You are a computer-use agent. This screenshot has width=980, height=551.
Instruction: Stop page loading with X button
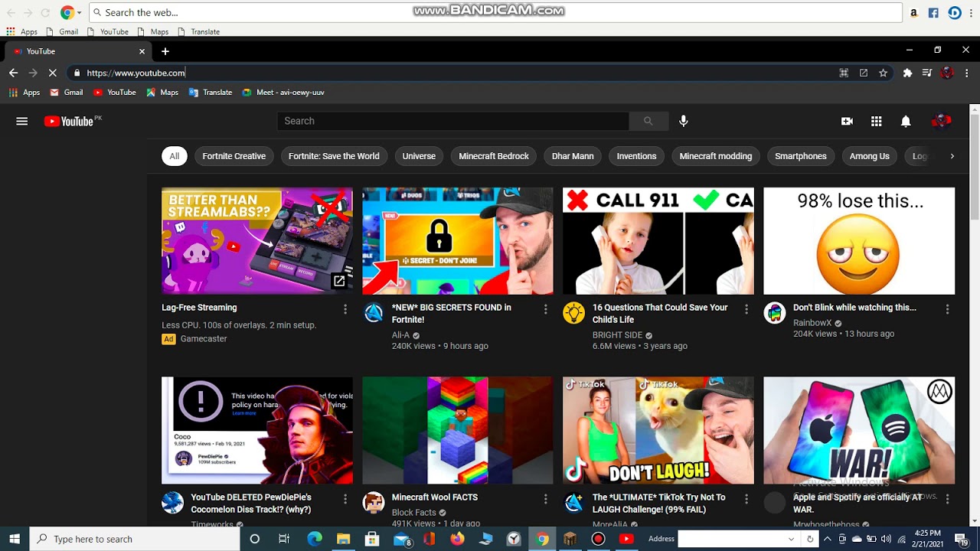pyautogui.click(x=52, y=73)
